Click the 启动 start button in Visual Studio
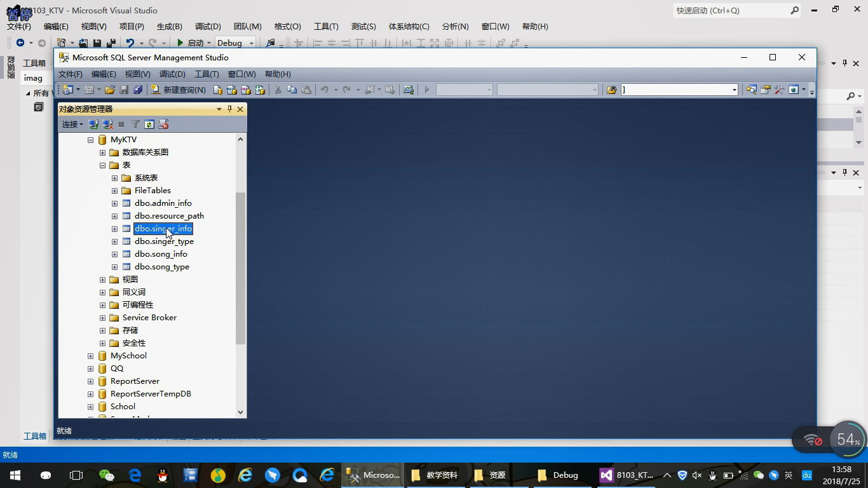The image size is (868, 488). (191, 43)
